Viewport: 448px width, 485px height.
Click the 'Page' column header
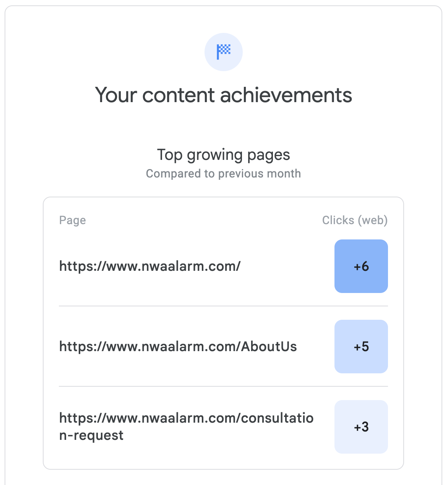click(x=73, y=220)
